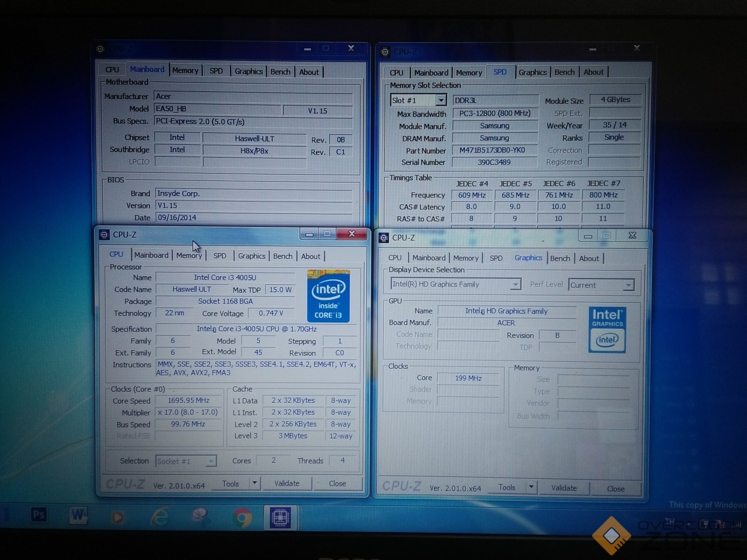Open Memory tab in Mainboard window
The height and width of the screenshot is (560, 747).
point(185,70)
